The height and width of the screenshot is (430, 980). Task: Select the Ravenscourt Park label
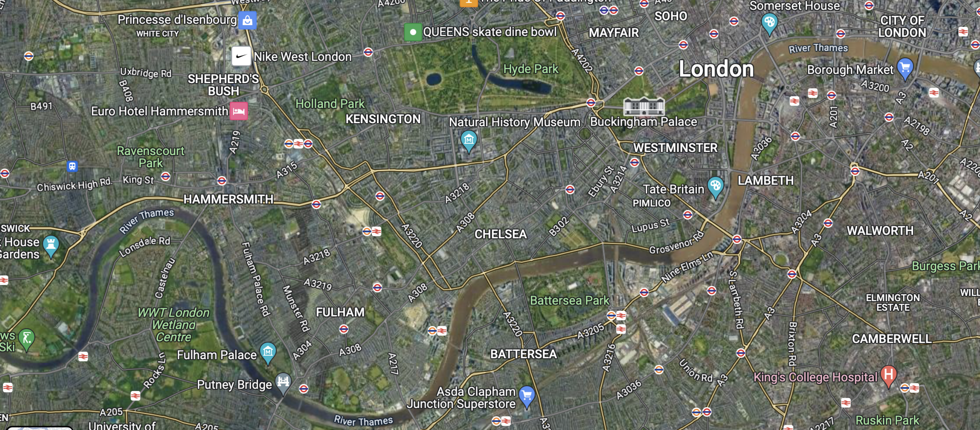pos(151,157)
